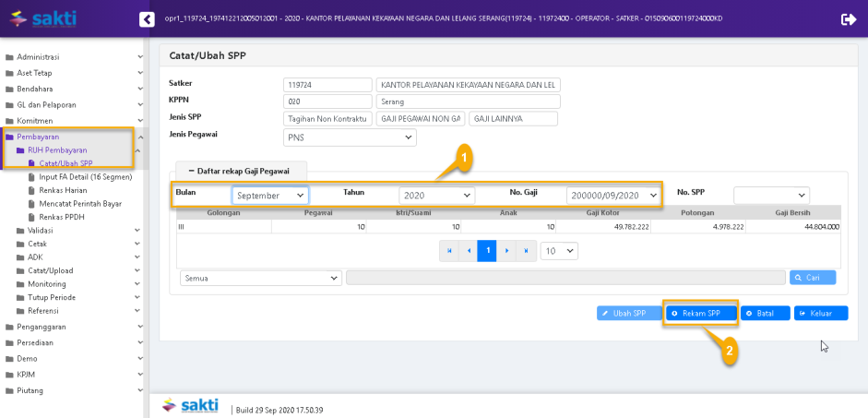The height and width of the screenshot is (418, 868).
Task: Go to previous page pagination icon
Action: pos(469,251)
